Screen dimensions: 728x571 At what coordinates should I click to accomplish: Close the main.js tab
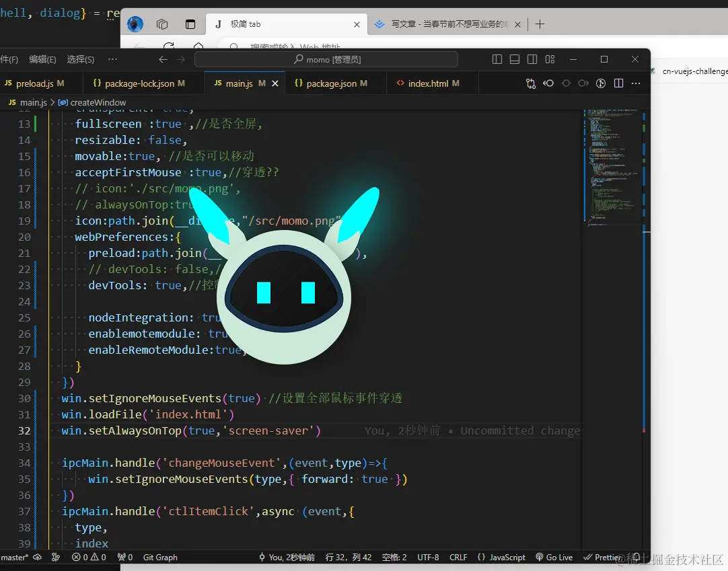[275, 83]
